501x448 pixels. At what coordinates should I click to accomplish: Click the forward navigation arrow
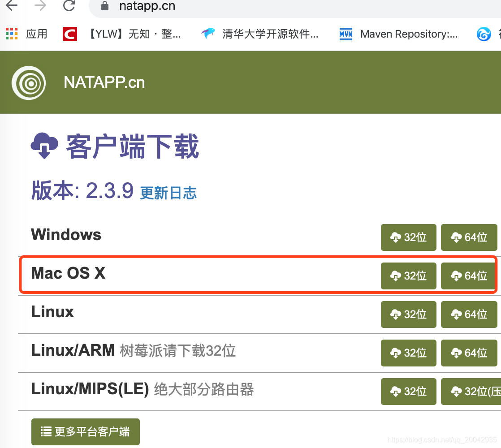tap(40, 7)
